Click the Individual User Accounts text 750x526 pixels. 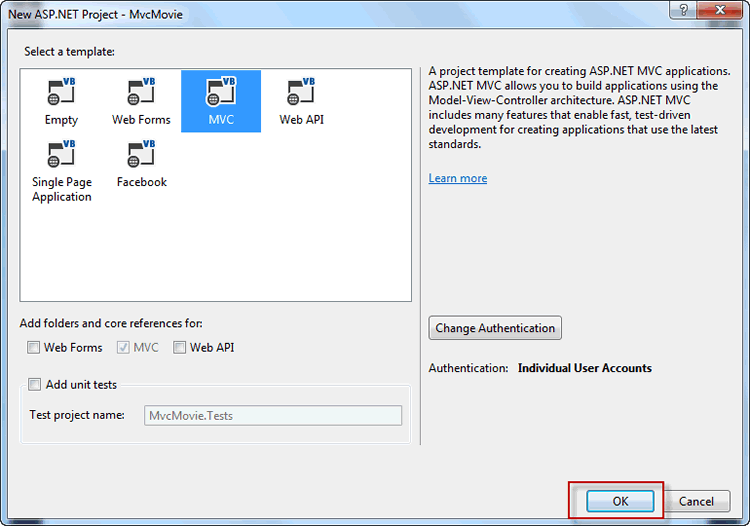(585, 368)
